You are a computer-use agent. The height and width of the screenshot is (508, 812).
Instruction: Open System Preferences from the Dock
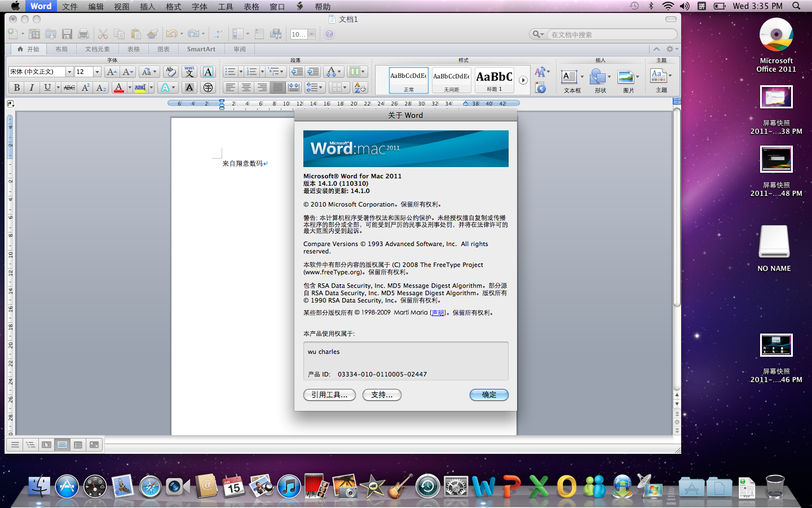click(455, 487)
